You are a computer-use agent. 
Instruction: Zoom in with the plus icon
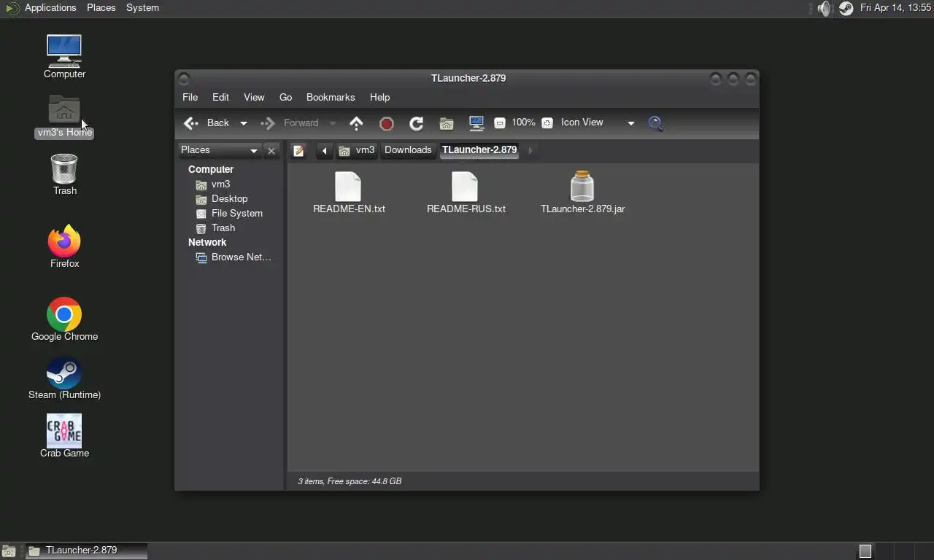(x=547, y=123)
